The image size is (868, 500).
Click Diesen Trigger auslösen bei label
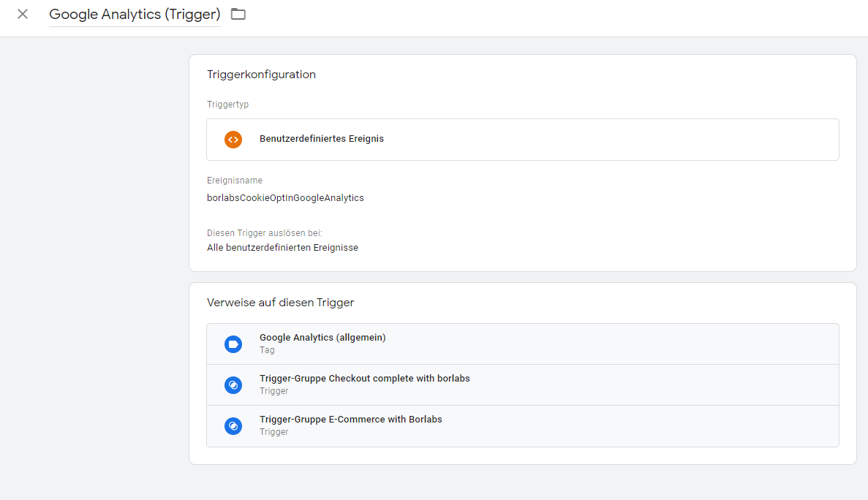click(265, 233)
